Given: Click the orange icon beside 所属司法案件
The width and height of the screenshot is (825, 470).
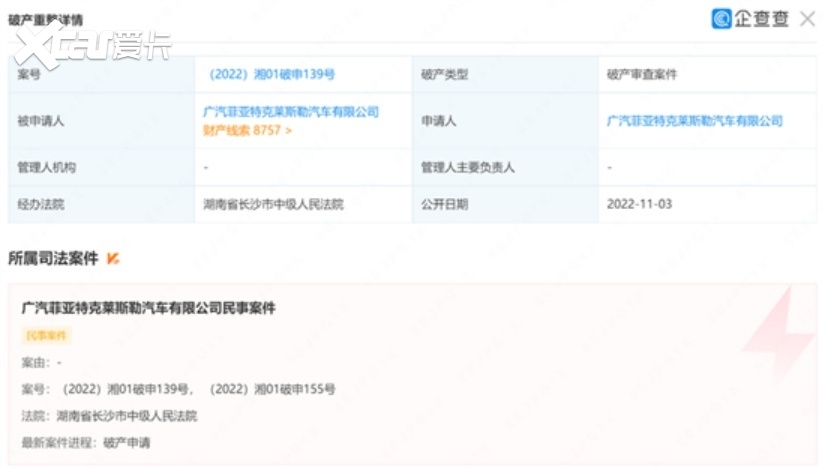Looking at the screenshot, I should pos(113,259).
